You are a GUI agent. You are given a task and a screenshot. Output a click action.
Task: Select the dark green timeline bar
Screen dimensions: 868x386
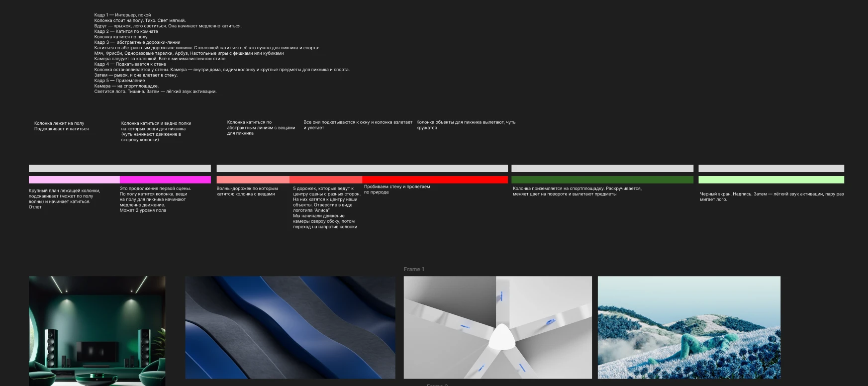pos(602,180)
